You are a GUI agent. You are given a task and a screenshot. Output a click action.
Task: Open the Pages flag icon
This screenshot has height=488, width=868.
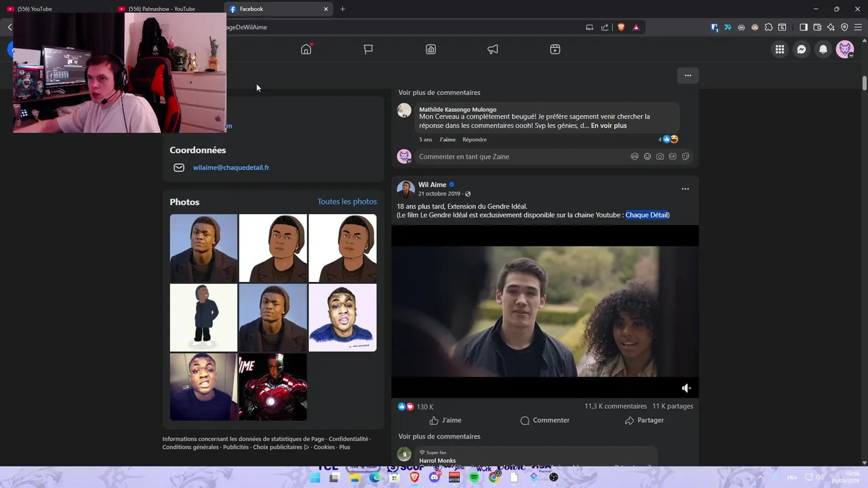pos(368,49)
